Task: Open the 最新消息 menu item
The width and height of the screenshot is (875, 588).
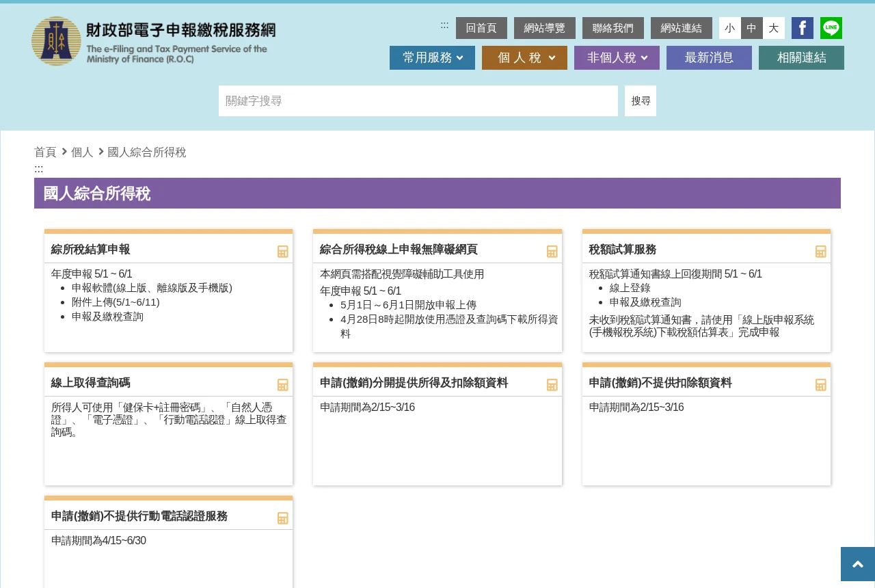Action: (709, 57)
